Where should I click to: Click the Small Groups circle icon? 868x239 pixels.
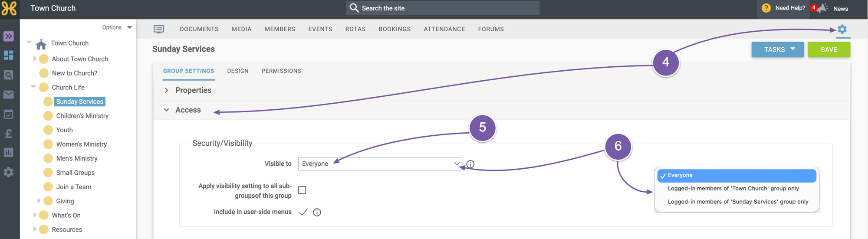(x=48, y=173)
